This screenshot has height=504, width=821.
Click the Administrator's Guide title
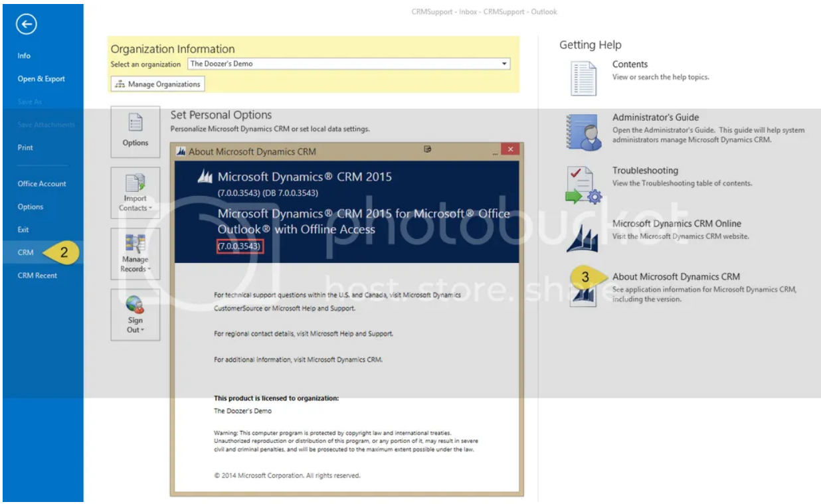point(656,118)
